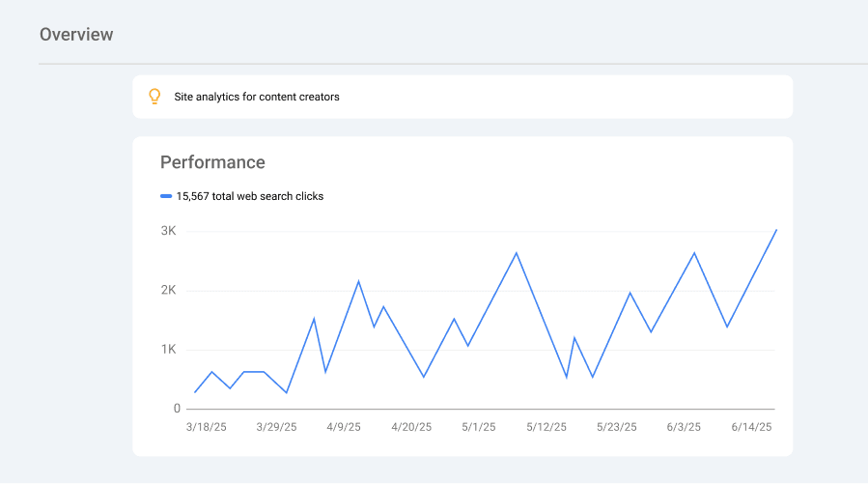Open the Site analytics for content creators tip
This screenshot has width=868, height=484.
(256, 97)
